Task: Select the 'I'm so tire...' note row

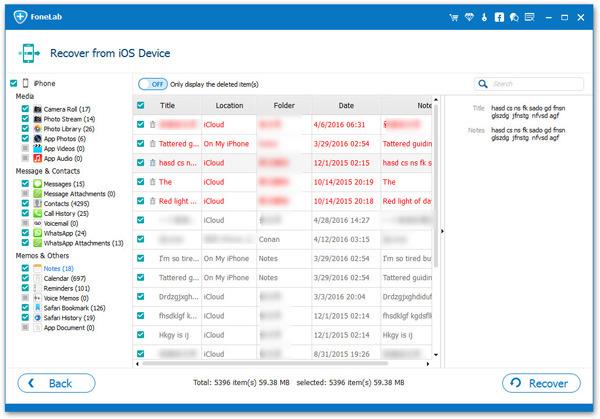Action: (x=282, y=258)
